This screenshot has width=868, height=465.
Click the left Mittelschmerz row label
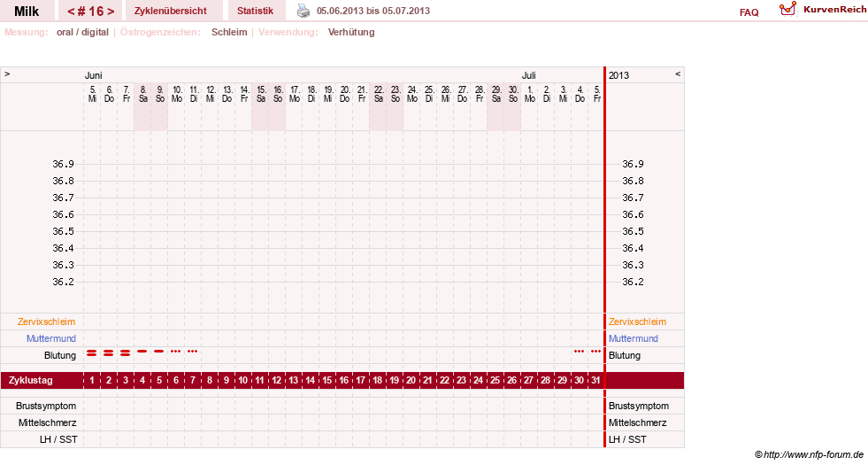click(48, 422)
